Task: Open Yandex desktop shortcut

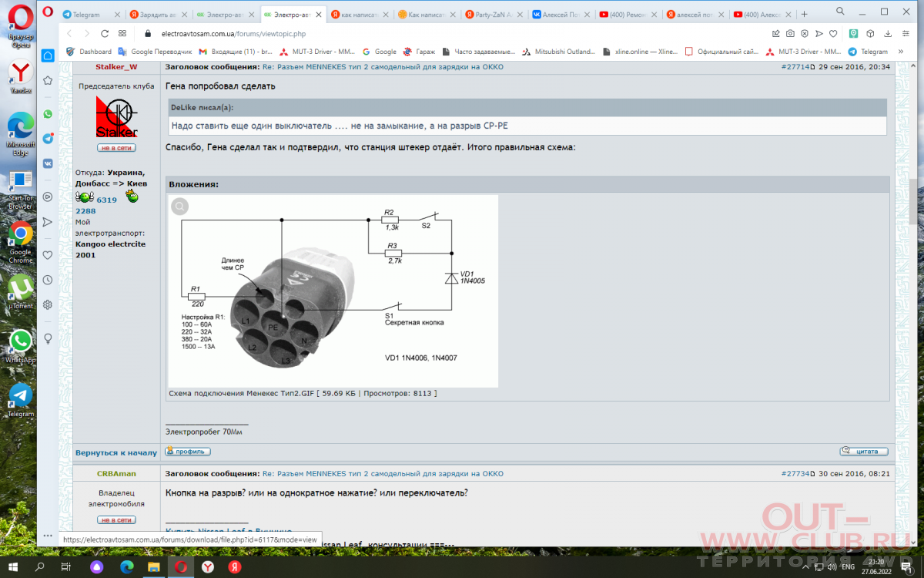Action: 21,77
